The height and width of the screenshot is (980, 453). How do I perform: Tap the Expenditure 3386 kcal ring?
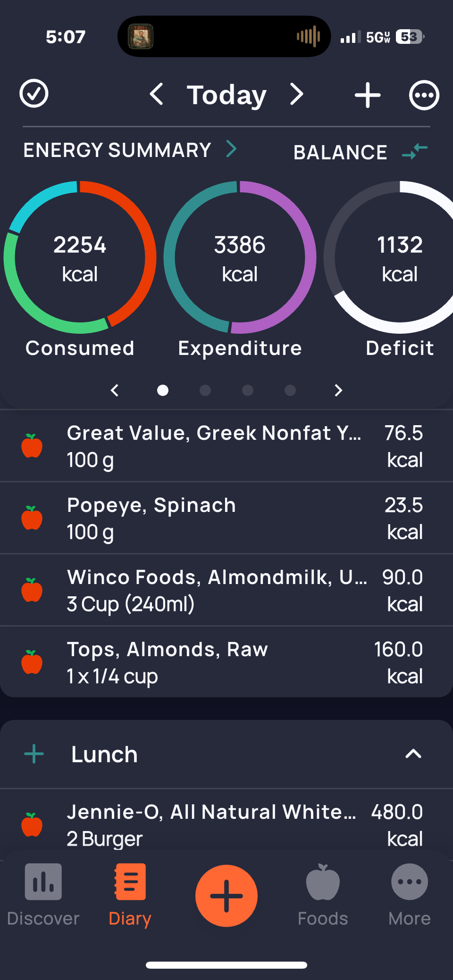pos(240,257)
